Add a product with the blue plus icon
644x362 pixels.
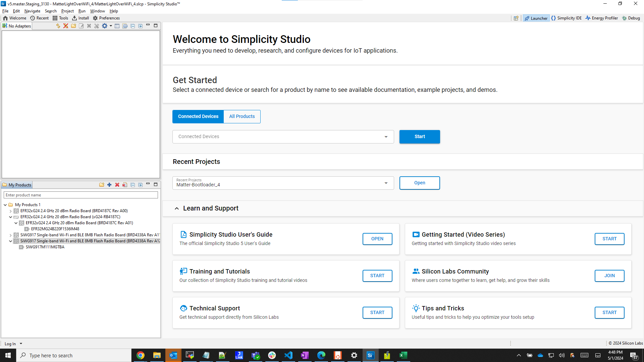(x=109, y=185)
